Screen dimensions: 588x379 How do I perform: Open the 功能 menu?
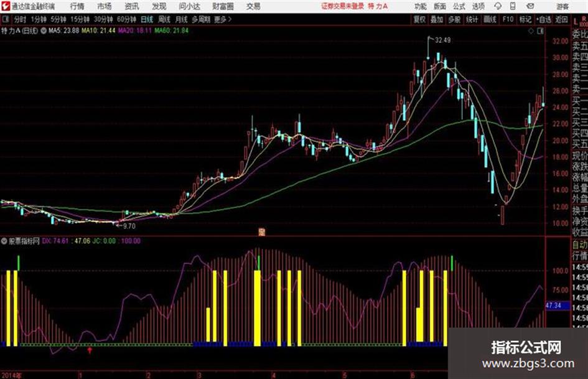click(x=421, y=6)
